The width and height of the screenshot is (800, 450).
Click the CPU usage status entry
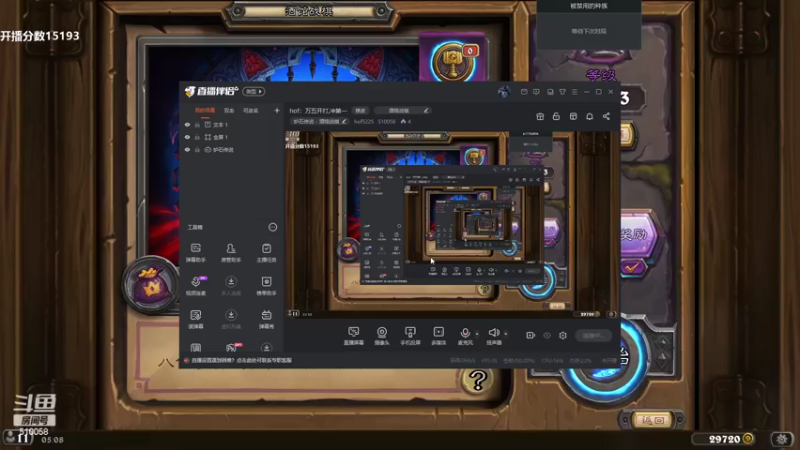pyautogui.click(x=552, y=360)
